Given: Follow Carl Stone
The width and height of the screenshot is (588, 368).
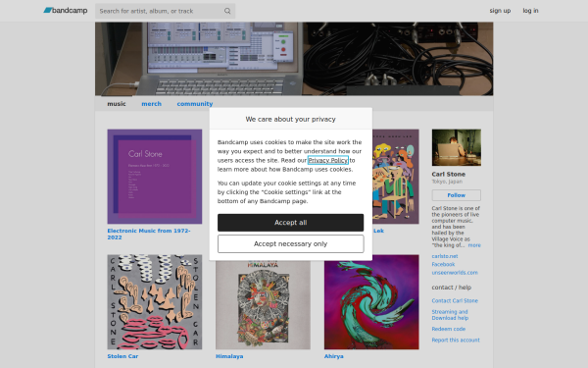Looking at the screenshot, I should (x=457, y=195).
